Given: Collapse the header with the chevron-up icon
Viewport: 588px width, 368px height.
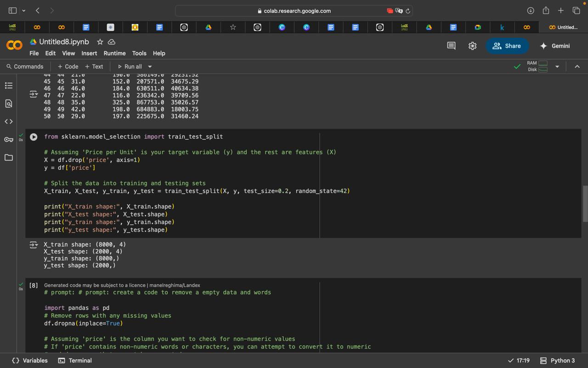Looking at the screenshot, I should pyautogui.click(x=577, y=67).
